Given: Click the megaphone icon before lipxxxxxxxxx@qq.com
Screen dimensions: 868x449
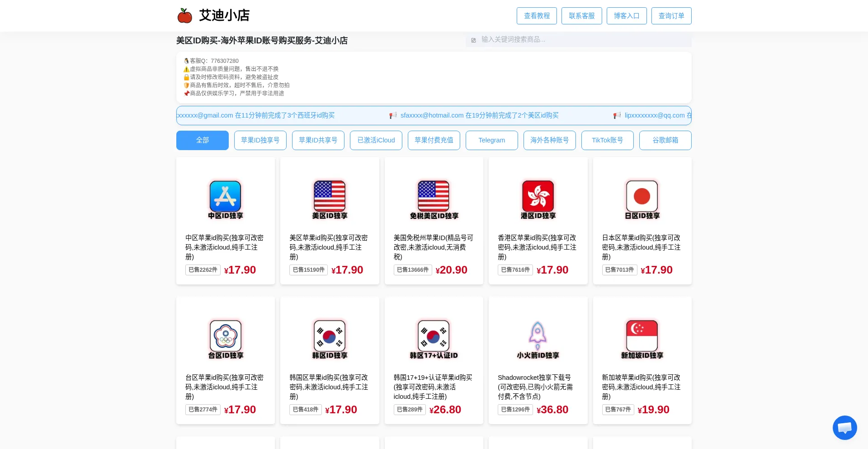Looking at the screenshot, I should (617, 116).
